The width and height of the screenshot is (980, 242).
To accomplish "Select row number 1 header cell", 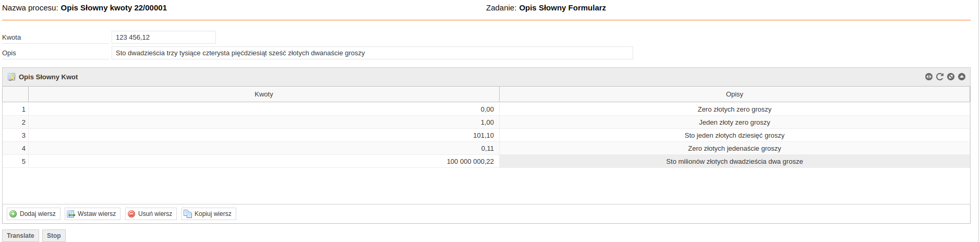I will [x=16, y=109].
